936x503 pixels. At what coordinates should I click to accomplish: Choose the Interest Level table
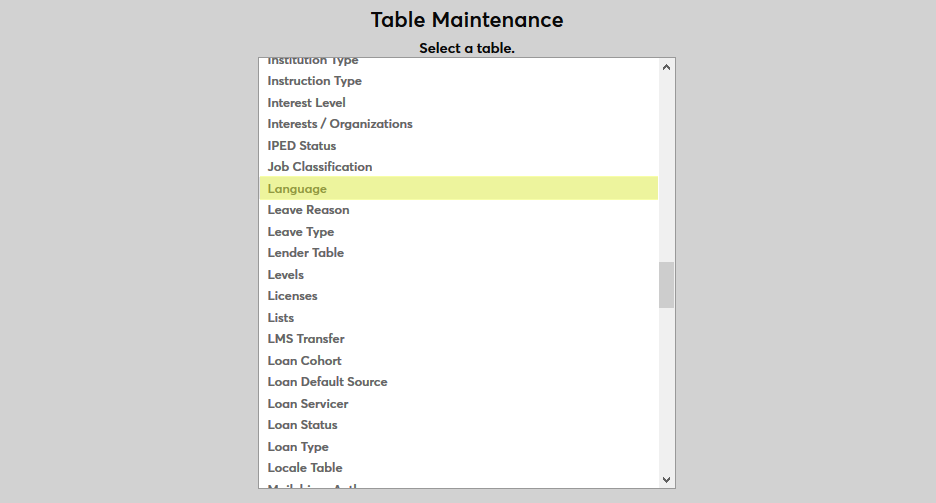(x=306, y=103)
